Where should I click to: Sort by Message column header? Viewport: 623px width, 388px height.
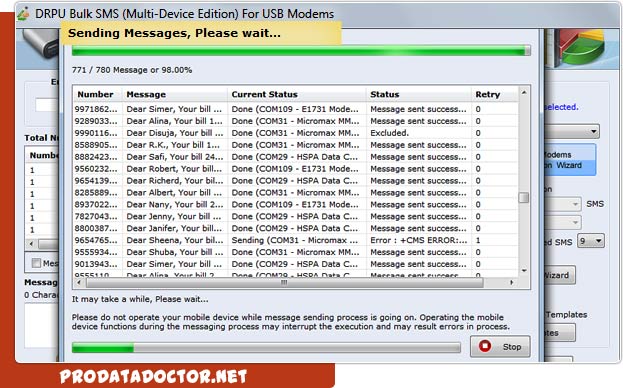[x=175, y=95]
